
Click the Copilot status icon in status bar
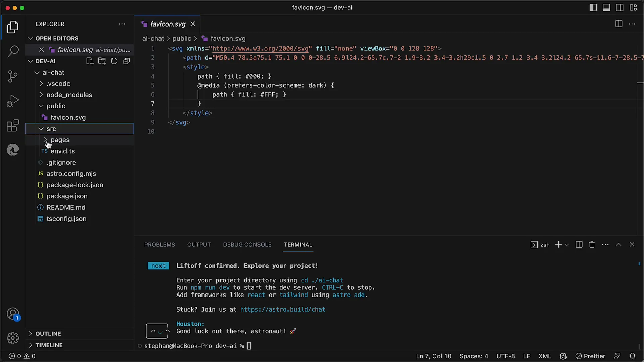[563, 356]
